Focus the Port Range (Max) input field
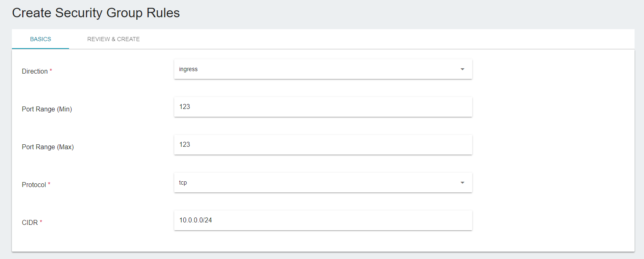 point(323,145)
